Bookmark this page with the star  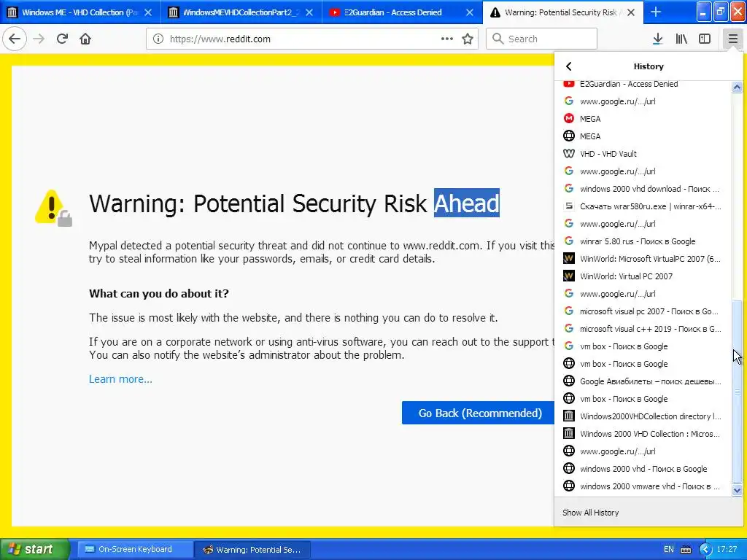(x=468, y=39)
